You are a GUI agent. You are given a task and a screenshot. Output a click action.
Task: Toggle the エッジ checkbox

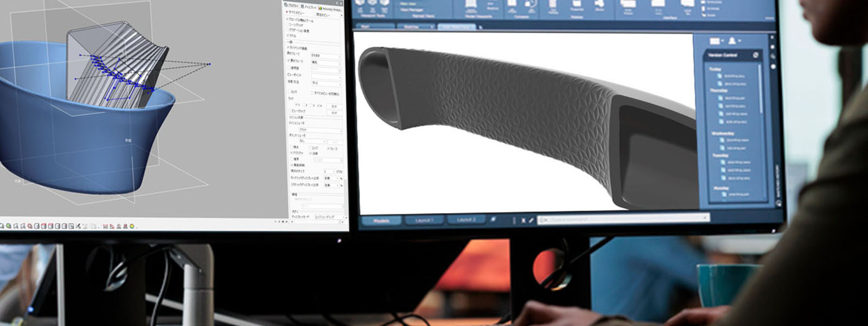pyautogui.click(x=311, y=148)
